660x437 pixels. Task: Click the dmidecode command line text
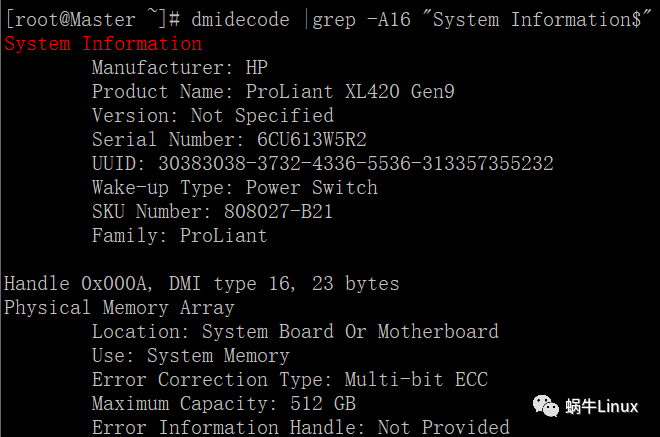click(422, 20)
